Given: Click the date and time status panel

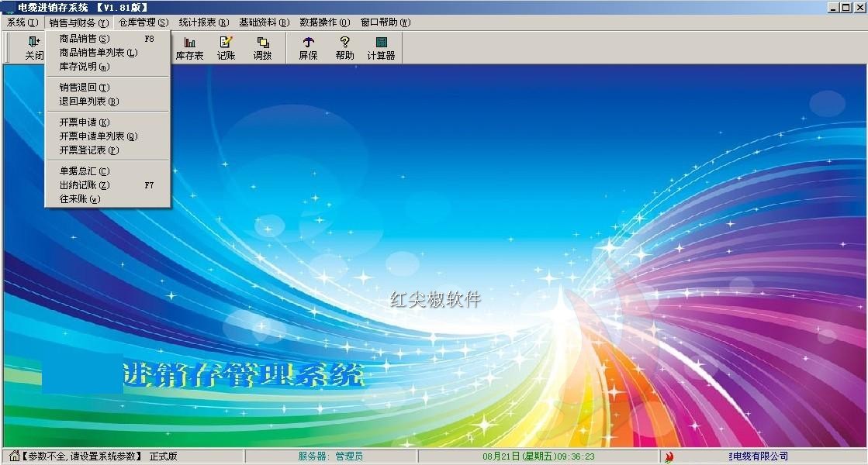Looking at the screenshot, I should pyautogui.click(x=538, y=456).
